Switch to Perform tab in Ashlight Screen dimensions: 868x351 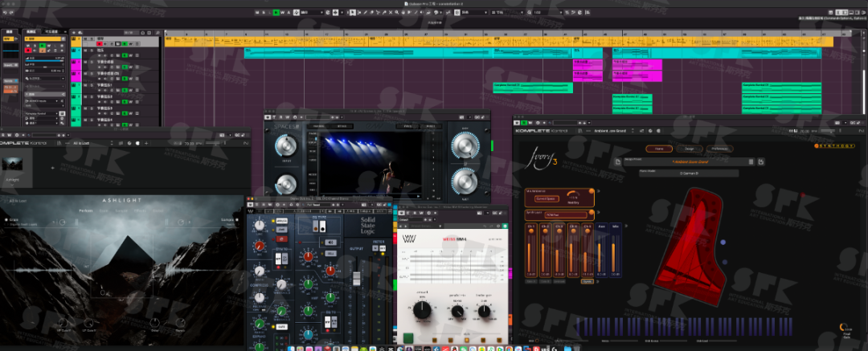[86, 211]
